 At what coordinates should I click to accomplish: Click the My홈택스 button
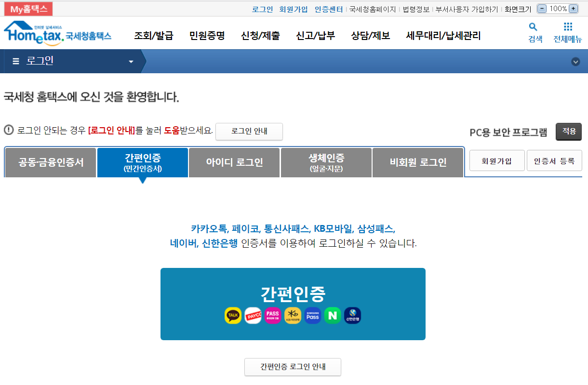(28, 9)
